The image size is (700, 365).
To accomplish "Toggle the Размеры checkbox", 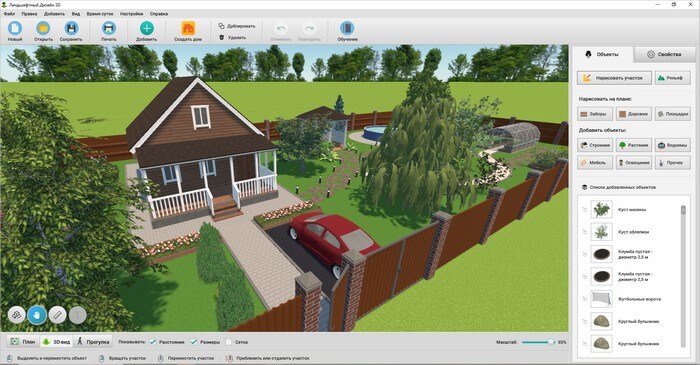I will (194, 342).
